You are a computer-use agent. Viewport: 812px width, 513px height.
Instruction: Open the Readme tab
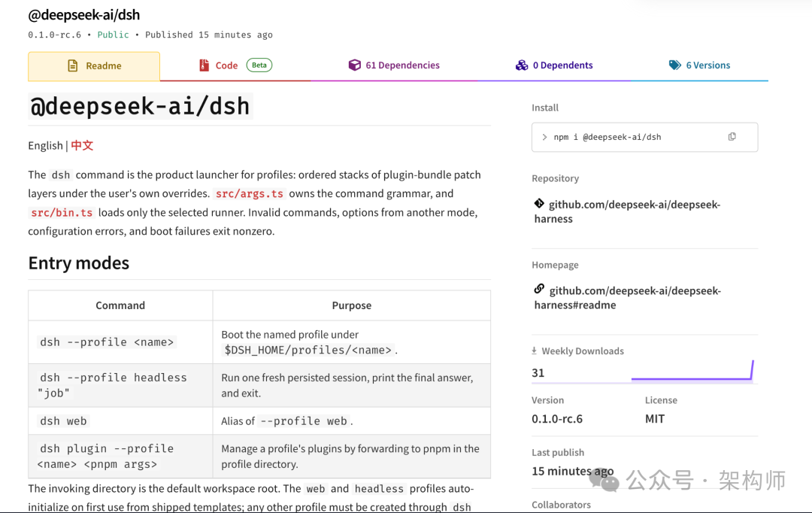94,65
